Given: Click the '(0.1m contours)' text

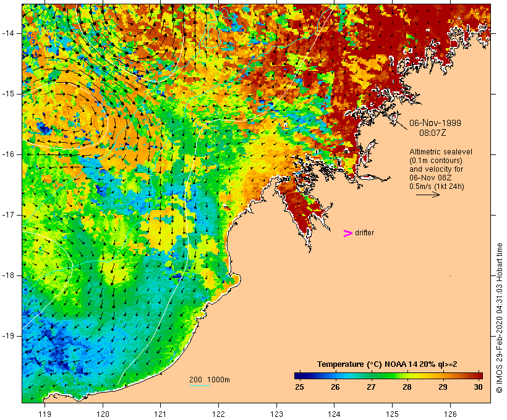Looking at the screenshot, I should (436, 161).
